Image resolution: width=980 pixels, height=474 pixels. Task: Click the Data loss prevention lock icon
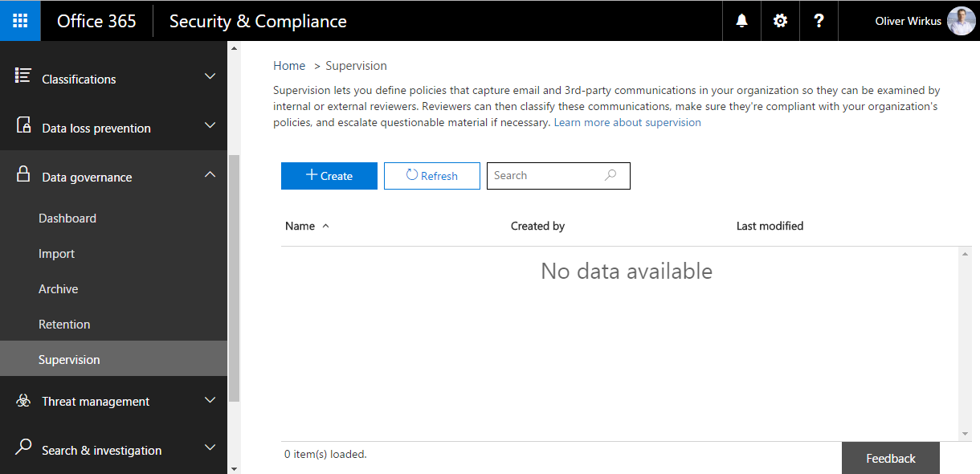tap(24, 125)
